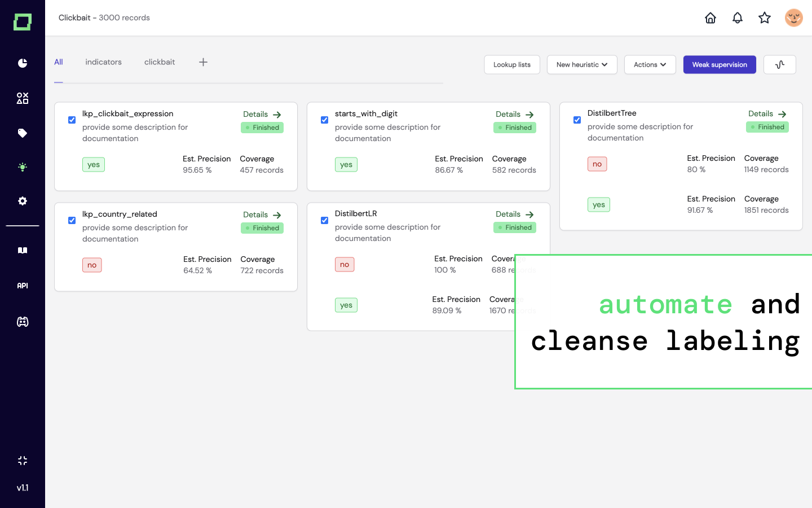Click the v1.1 version label
The height and width of the screenshot is (508, 812).
tap(23, 488)
